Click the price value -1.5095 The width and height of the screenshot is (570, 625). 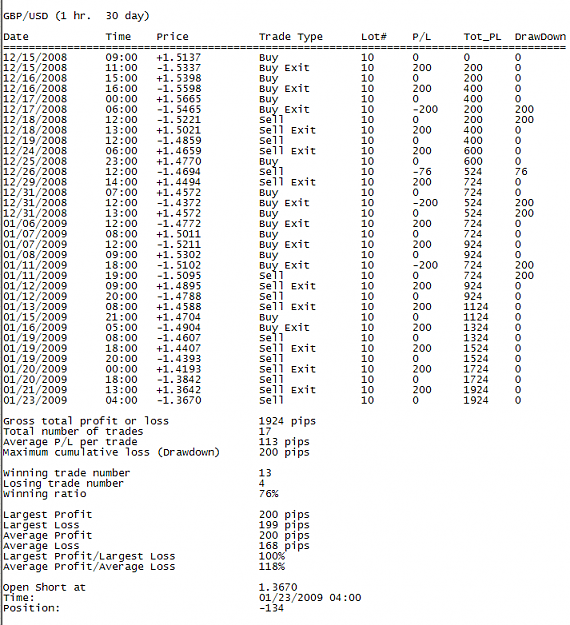[179, 275]
